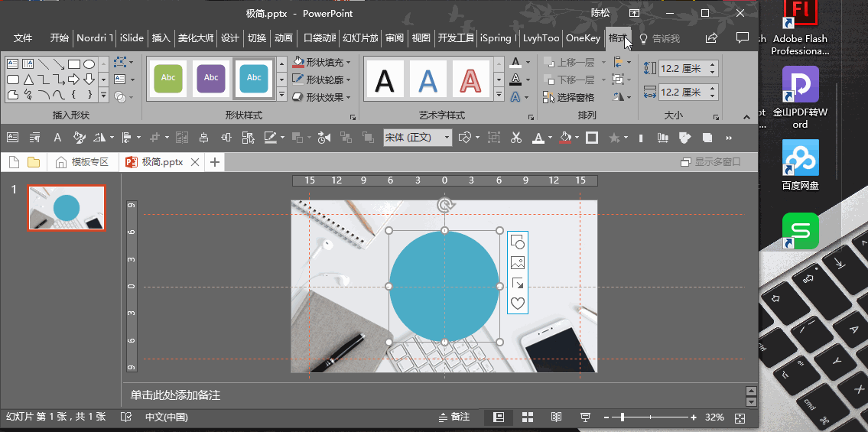
Task: Open the align objects dropdown in 排列
Action: click(623, 63)
